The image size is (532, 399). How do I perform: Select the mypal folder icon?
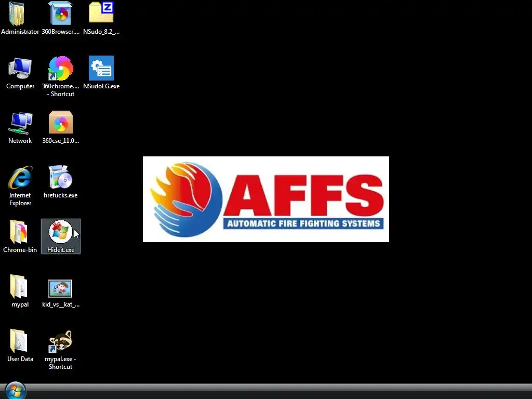click(19, 286)
